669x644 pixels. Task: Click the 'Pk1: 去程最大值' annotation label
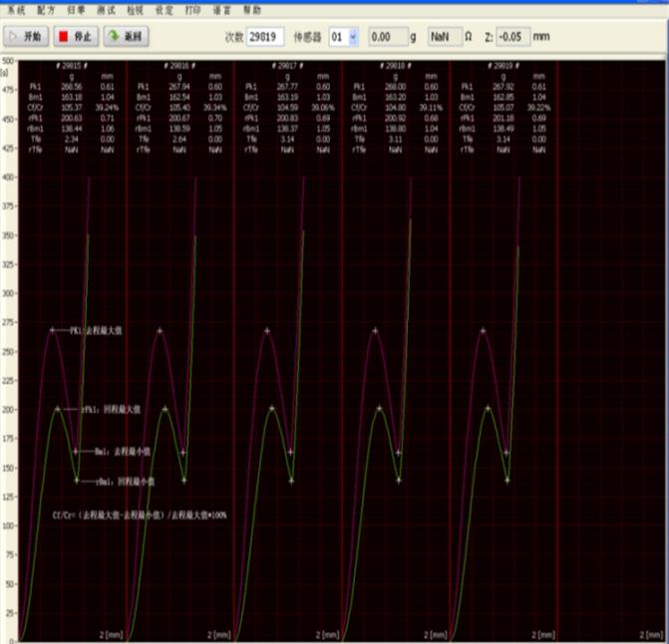tap(96, 331)
